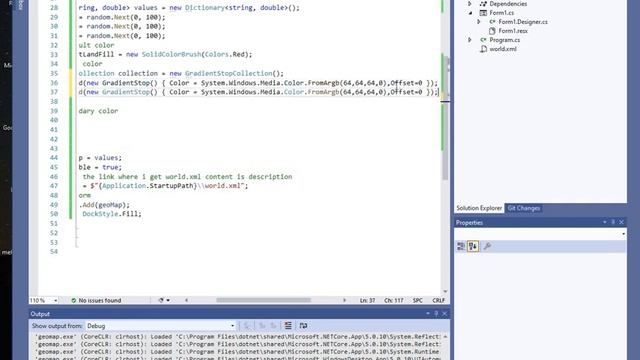
Task: Click the Program.cs C# file icon
Action: point(483,40)
